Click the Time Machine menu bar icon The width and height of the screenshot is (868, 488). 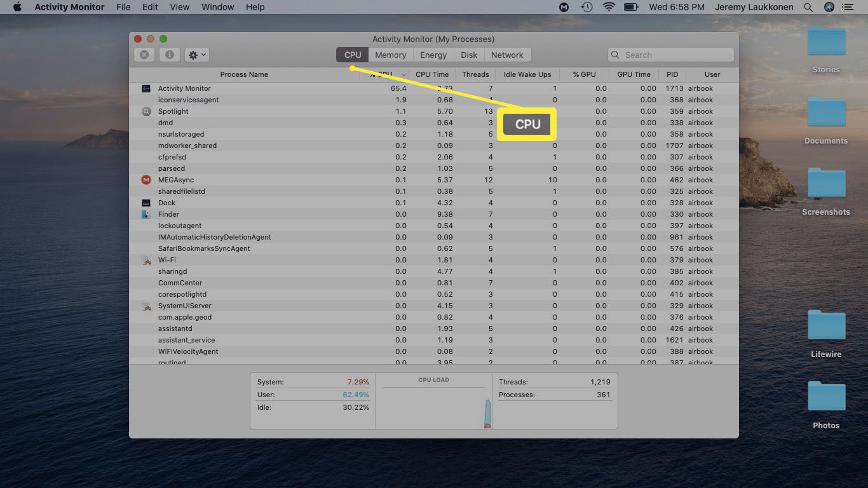587,7
